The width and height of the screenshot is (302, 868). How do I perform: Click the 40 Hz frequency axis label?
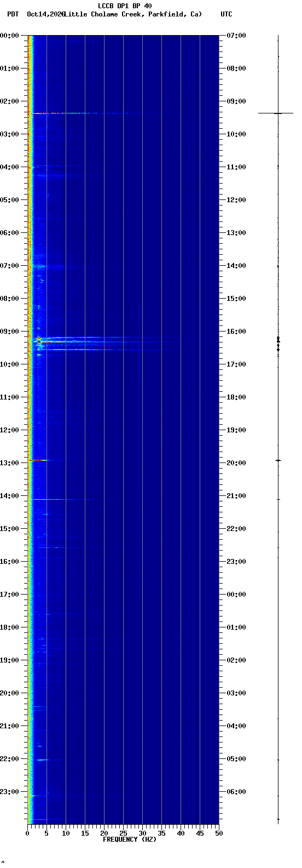click(181, 833)
